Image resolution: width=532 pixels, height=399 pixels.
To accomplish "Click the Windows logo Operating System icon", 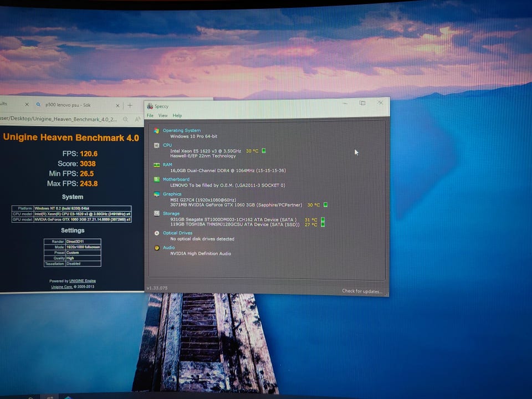I will point(156,131).
